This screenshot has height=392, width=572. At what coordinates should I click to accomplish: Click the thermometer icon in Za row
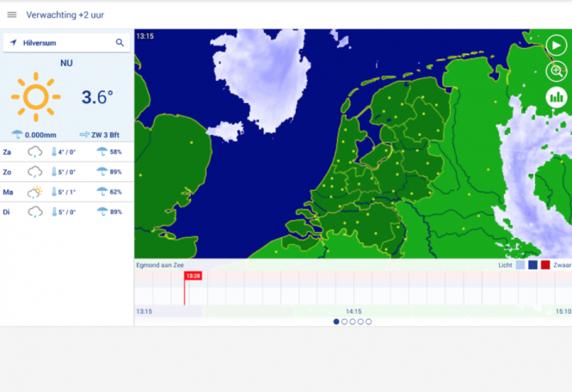[54, 151]
